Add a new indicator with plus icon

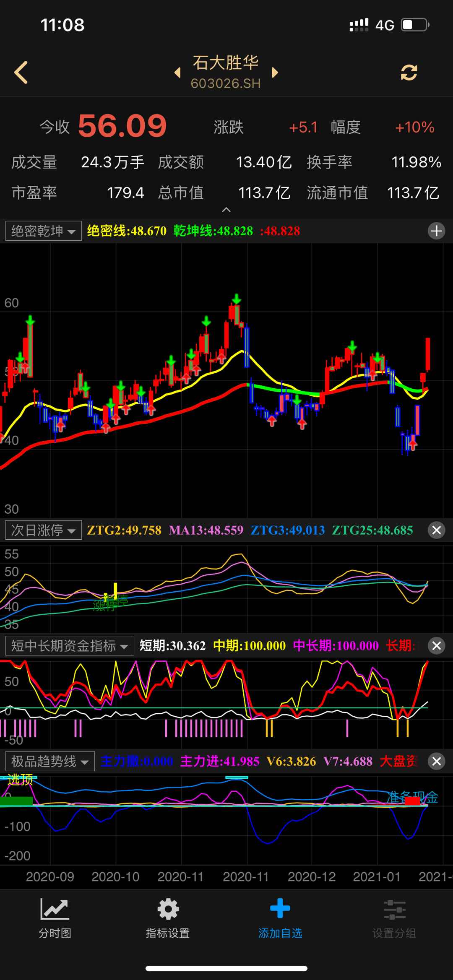click(436, 231)
